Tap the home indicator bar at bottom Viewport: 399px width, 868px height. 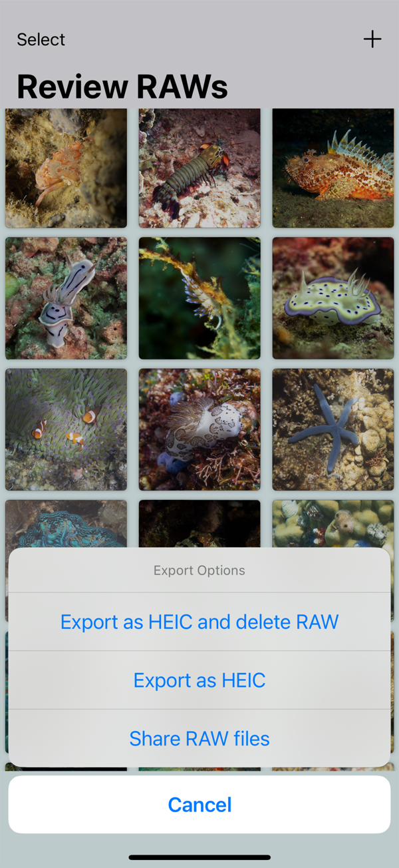199,857
